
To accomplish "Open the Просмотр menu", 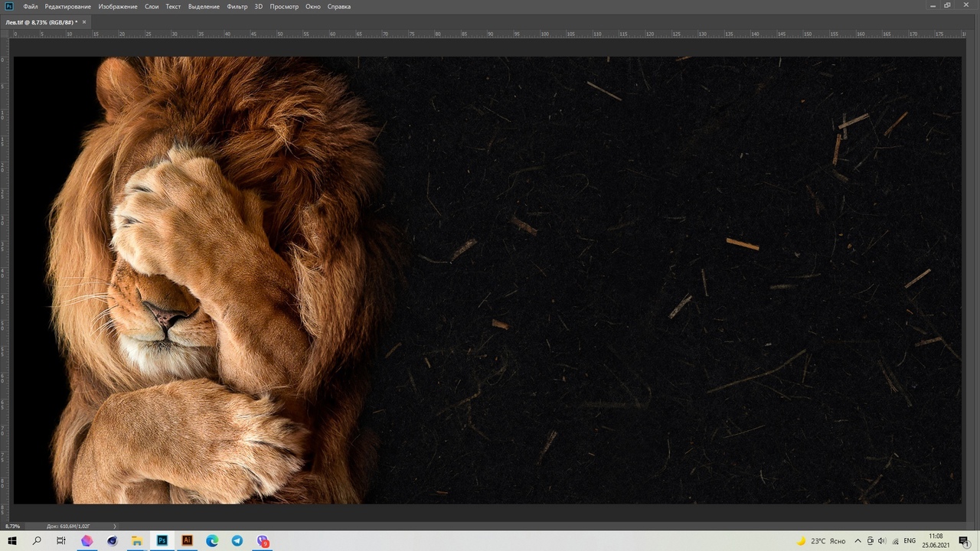I will [x=284, y=6].
